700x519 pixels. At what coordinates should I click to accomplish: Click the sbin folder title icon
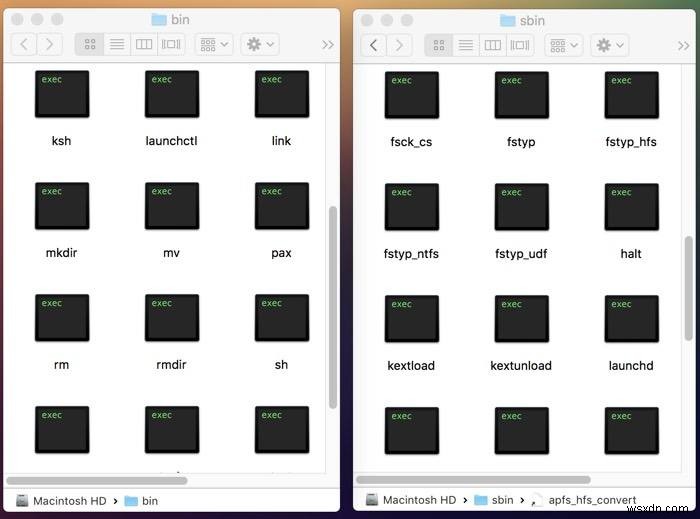tap(508, 21)
